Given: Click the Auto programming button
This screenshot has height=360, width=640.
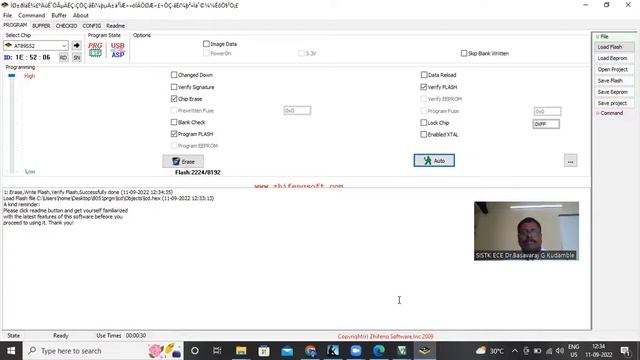Looking at the screenshot, I should pyautogui.click(x=434, y=160).
